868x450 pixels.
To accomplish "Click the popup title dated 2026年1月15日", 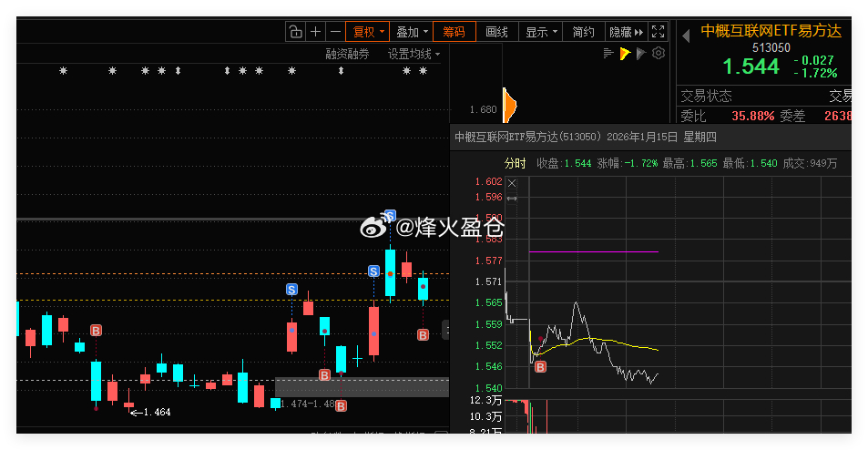I will 586,137.
